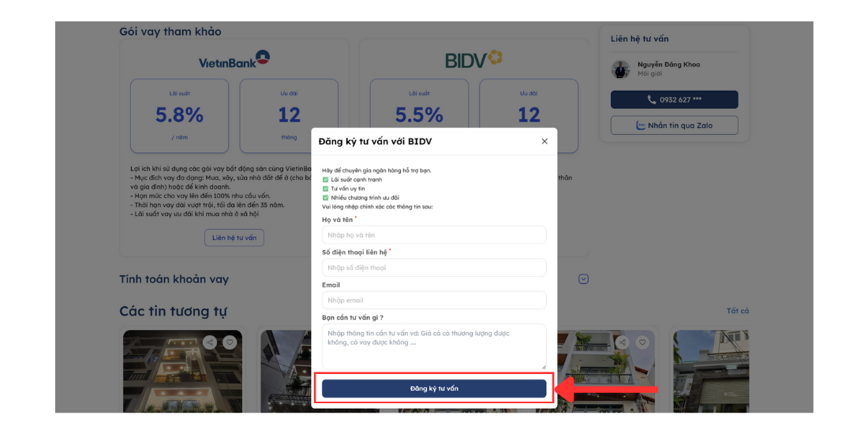Screen dimensions: 868x434
Task: Click the BIDV logo
Action: coord(473,59)
